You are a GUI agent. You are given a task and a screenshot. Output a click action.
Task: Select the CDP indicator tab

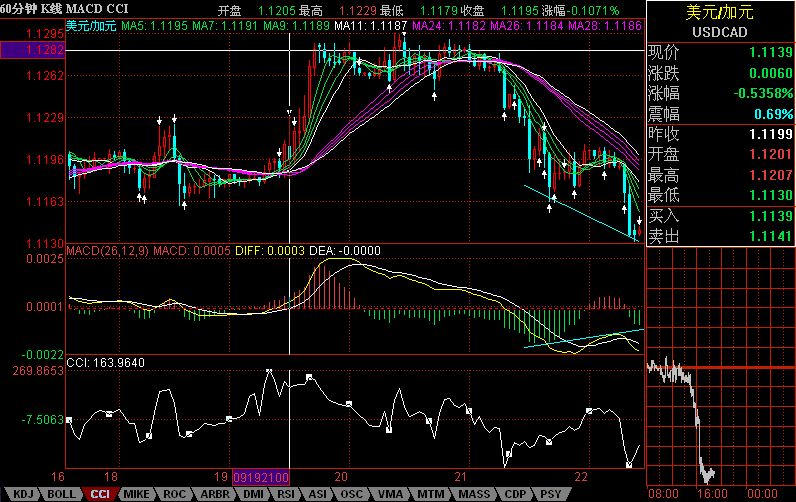(x=515, y=494)
